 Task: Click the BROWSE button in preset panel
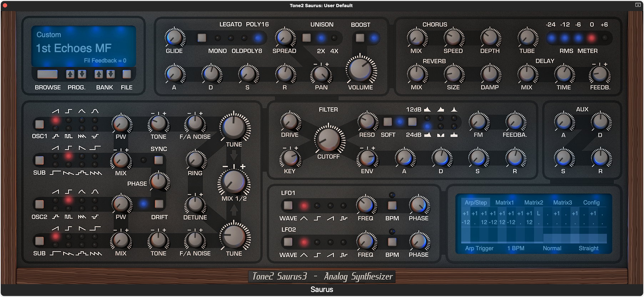coord(47,74)
